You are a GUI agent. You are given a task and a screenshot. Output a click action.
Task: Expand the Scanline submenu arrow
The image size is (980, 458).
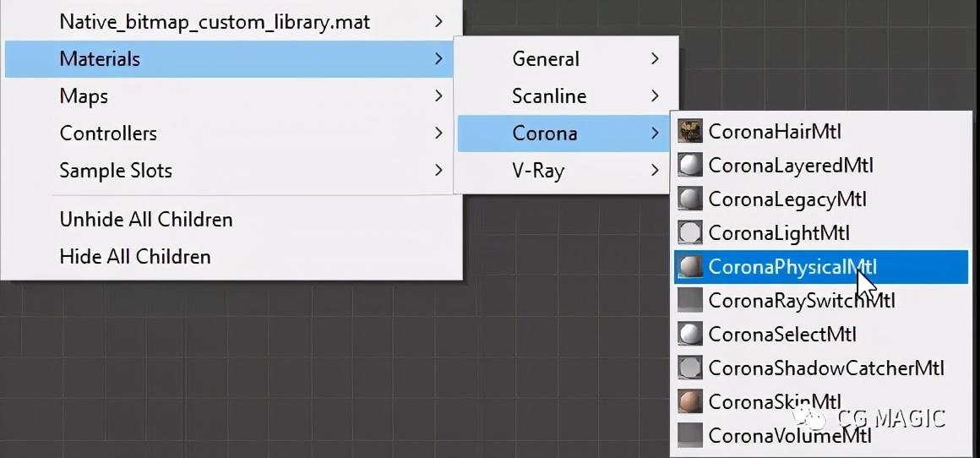pos(655,96)
